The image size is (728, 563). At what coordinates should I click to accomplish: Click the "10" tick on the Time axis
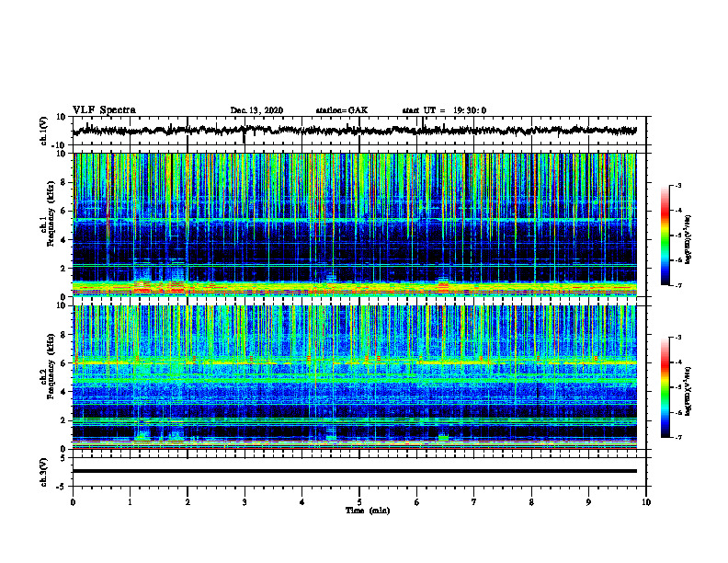point(646,502)
